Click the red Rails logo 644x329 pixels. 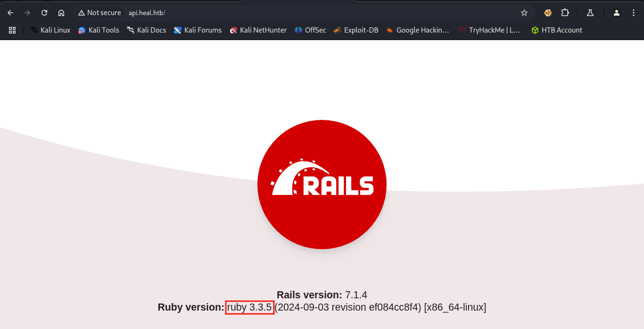pos(322,185)
